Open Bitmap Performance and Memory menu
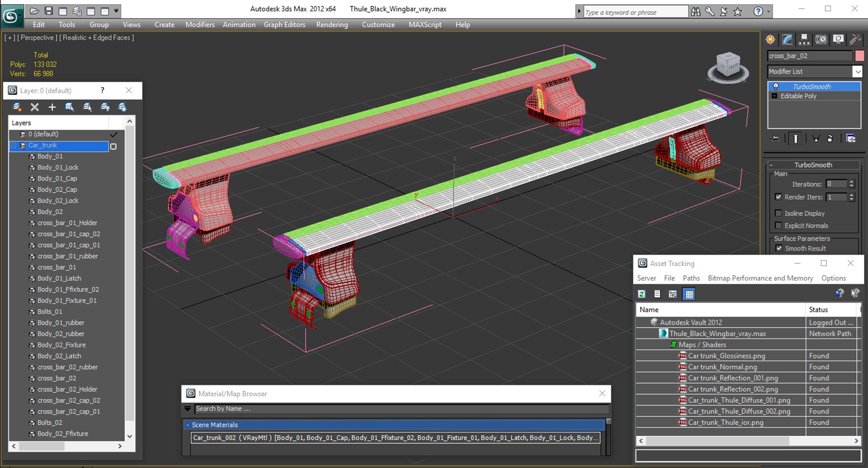This screenshot has height=468, width=868. click(760, 278)
